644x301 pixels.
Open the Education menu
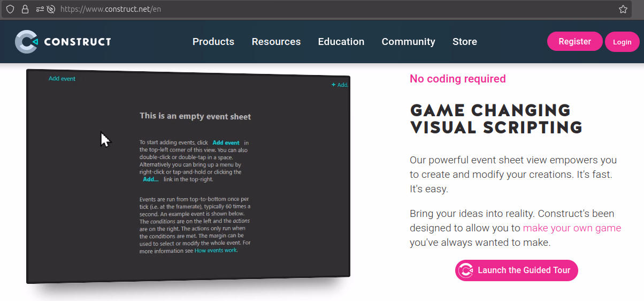click(341, 42)
